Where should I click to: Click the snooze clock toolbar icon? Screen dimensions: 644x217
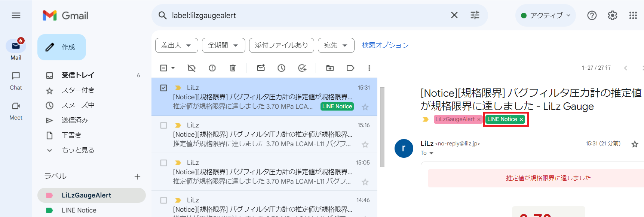tap(281, 68)
